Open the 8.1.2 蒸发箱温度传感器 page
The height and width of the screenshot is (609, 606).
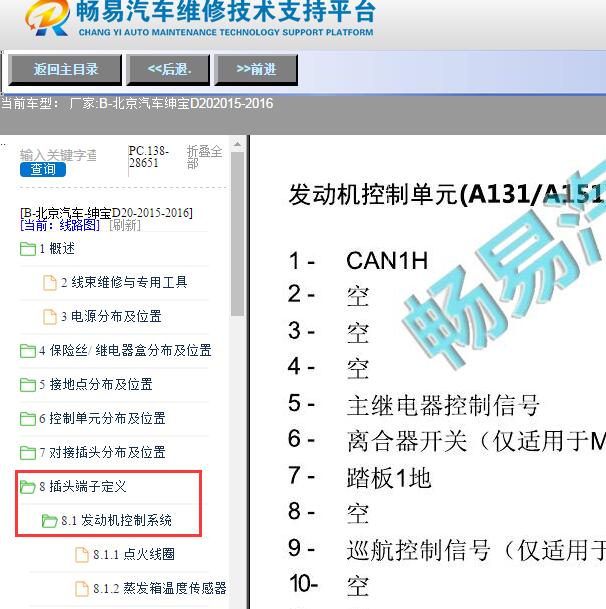point(160,588)
